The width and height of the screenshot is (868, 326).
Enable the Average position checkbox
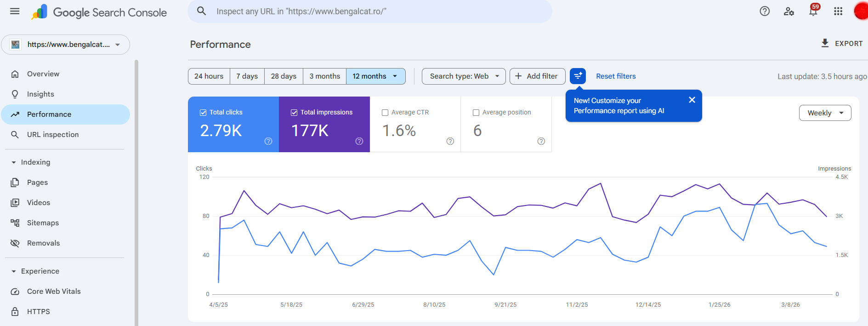(476, 113)
